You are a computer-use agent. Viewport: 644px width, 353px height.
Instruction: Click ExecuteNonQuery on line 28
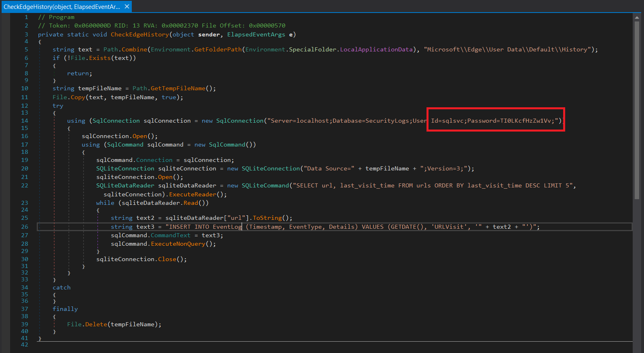click(178, 244)
